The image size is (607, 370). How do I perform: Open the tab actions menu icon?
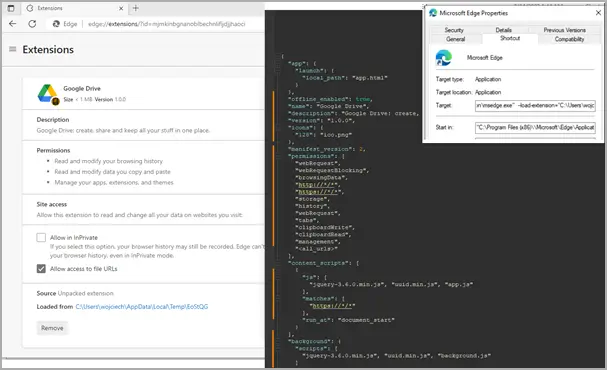point(11,8)
